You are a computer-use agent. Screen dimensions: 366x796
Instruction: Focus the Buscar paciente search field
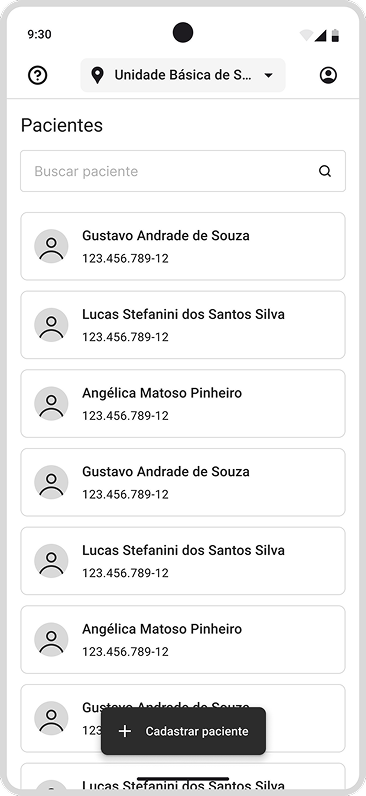(x=183, y=171)
